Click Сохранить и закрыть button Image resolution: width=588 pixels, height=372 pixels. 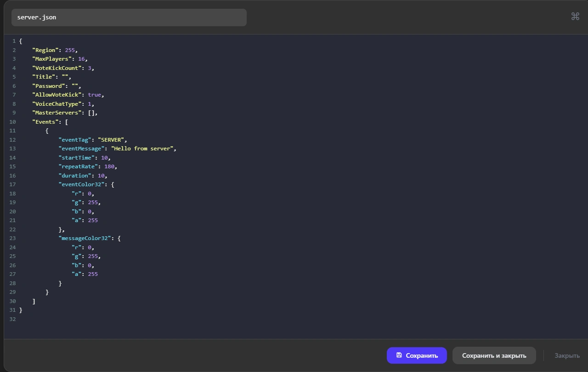(x=494, y=355)
